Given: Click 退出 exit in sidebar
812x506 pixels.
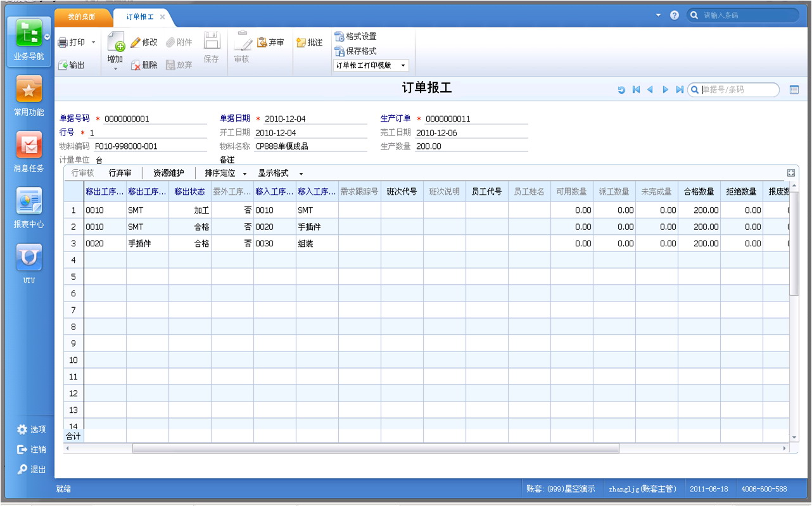Looking at the screenshot, I should (32, 469).
